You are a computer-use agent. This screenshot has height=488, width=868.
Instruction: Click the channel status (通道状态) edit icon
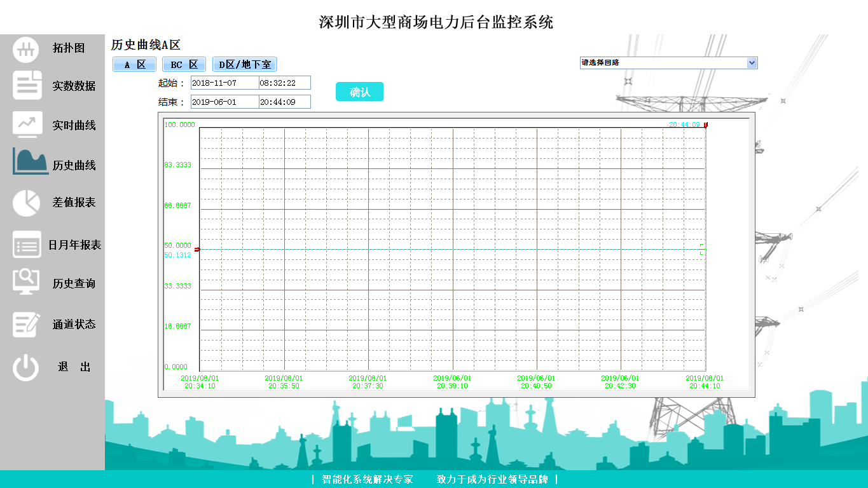click(x=27, y=323)
